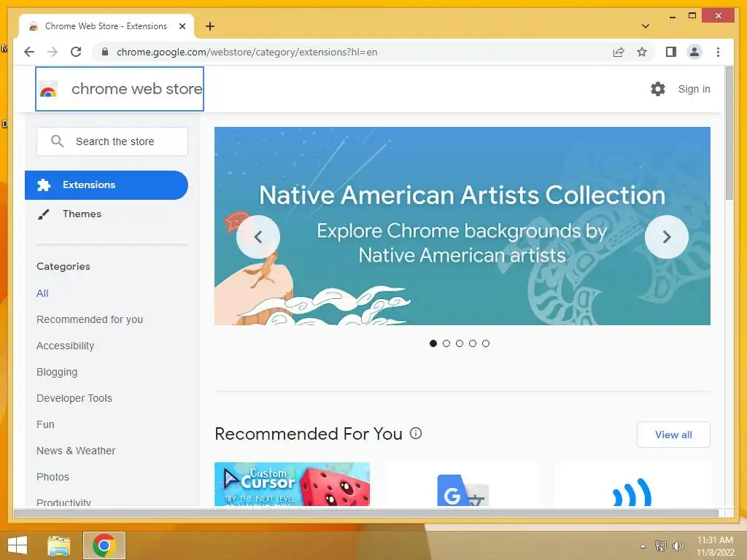This screenshot has height=560, width=747.
Task: Click the search magnifier icon
Action: [57, 141]
